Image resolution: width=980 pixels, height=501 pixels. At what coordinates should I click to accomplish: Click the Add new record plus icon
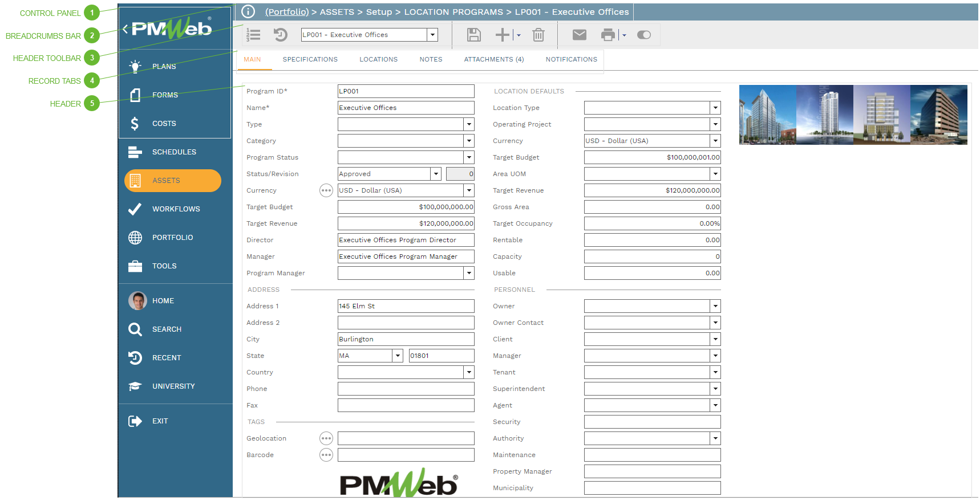click(x=502, y=35)
